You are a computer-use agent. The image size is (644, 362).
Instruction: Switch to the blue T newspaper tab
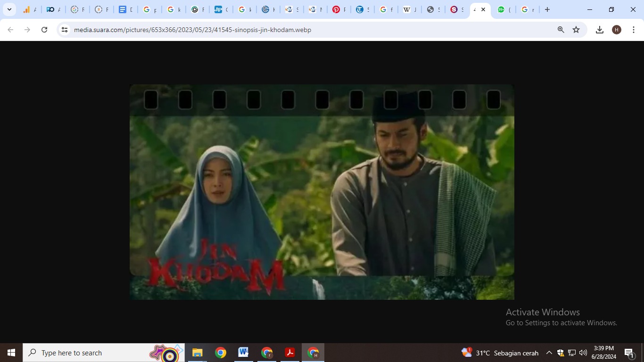pyautogui.click(x=363, y=9)
